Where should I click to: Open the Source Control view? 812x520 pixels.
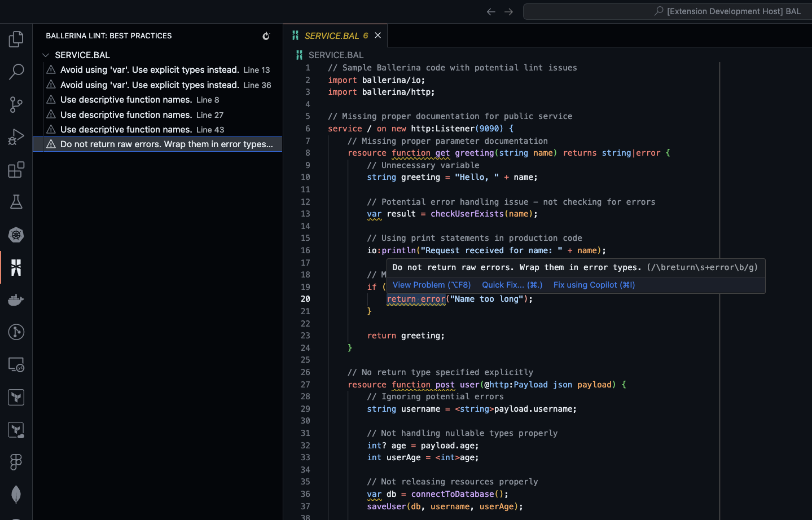(x=16, y=104)
